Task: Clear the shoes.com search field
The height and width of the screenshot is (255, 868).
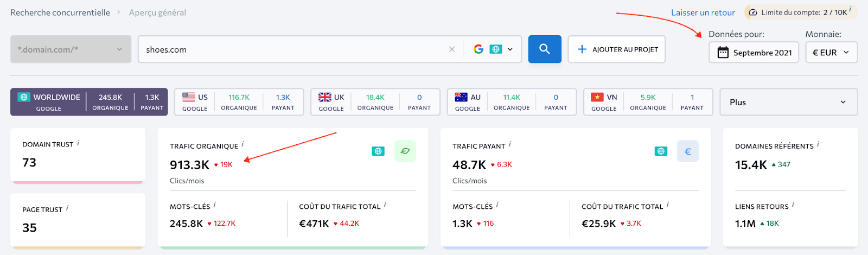Action: pyautogui.click(x=452, y=49)
